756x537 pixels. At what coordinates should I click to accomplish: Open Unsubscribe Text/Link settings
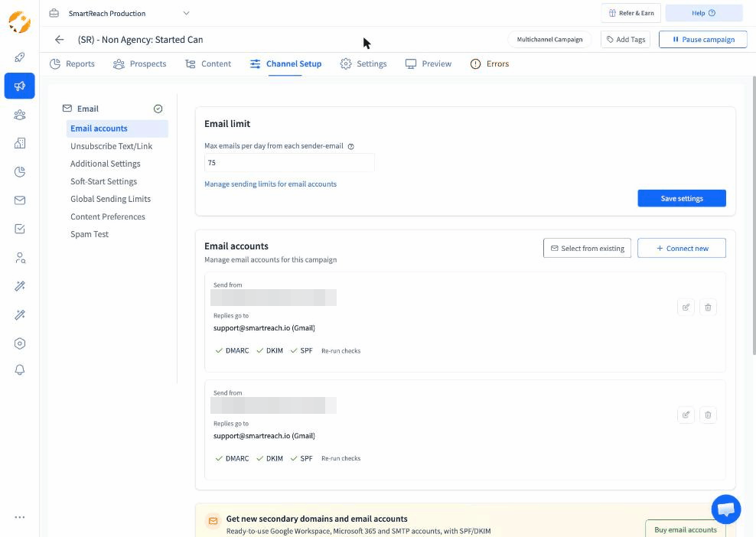click(112, 146)
